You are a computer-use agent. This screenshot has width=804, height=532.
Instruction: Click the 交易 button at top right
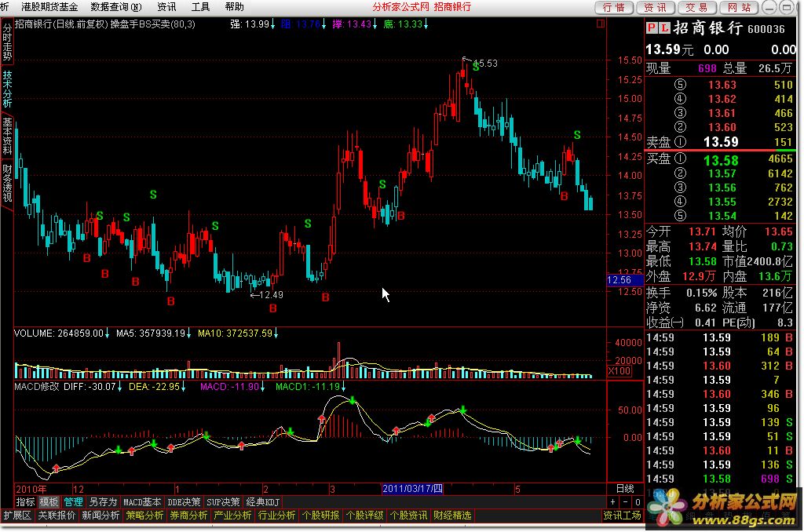[x=697, y=7]
